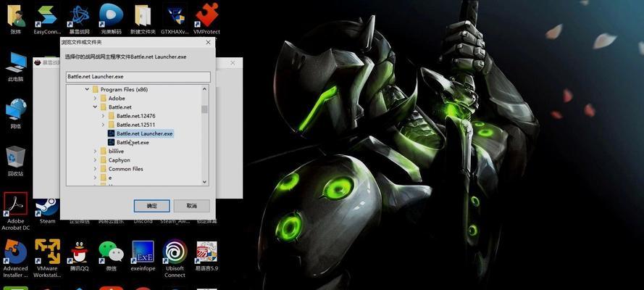The height and width of the screenshot is (290, 644).
Task: Launch the GTXHAX desktop shortcut
Action: 175,19
